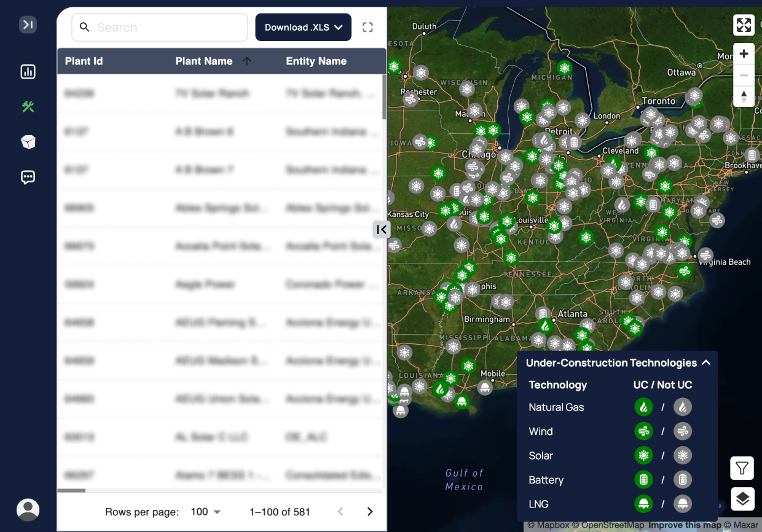This screenshot has height=532, width=762.
Task: Expand the left sidebar navigation
Action: tap(28, 25)
